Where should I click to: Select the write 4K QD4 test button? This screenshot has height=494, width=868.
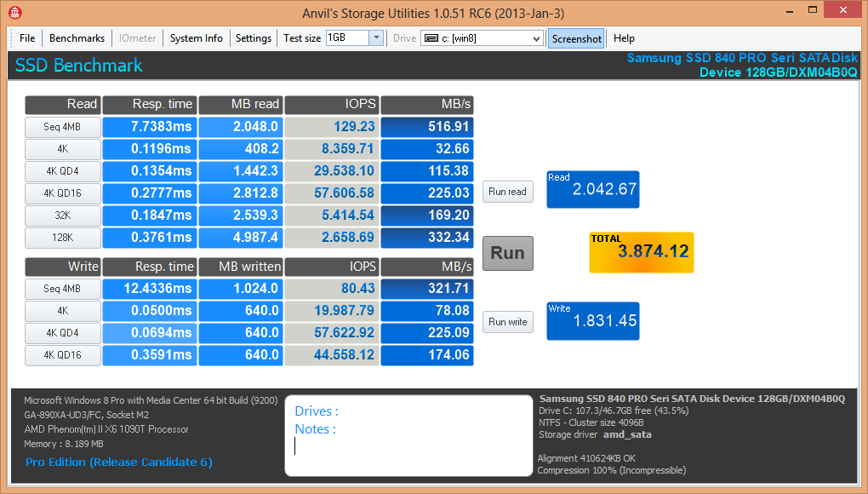63,333
